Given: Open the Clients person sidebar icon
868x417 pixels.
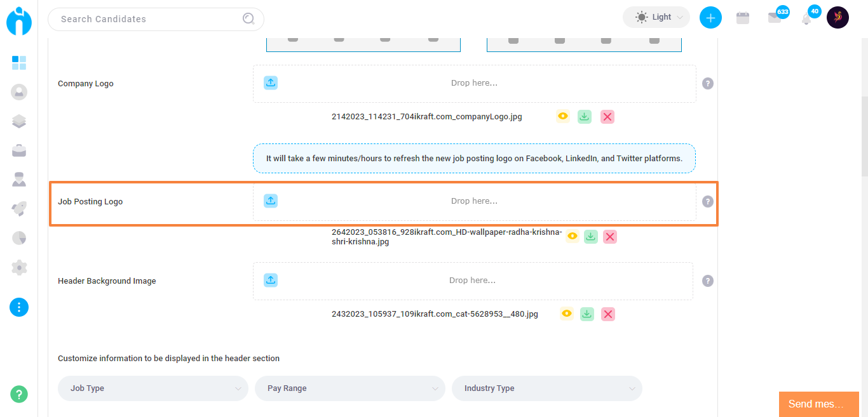Looking at the screenshot, I should coord(19,180).
